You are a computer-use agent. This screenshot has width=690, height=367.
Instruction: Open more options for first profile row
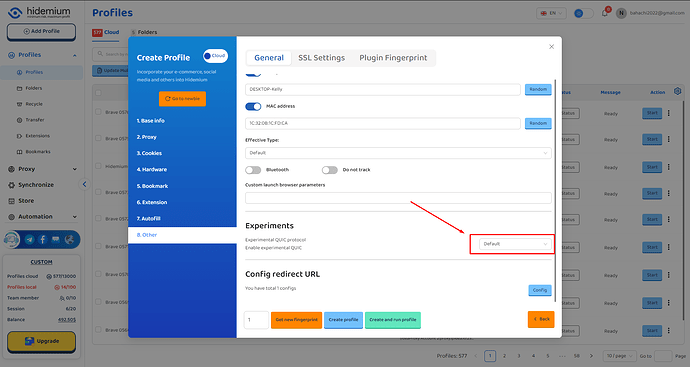[x=669, y=113]
